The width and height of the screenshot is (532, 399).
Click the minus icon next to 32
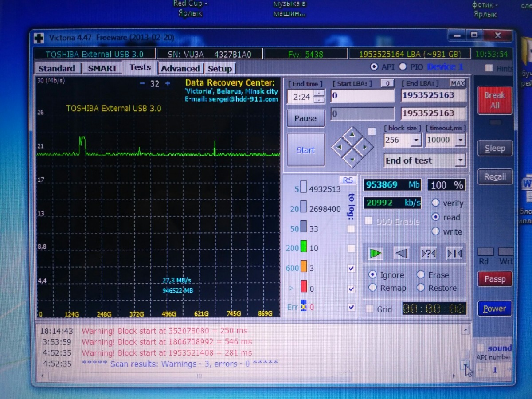[142, 83]
